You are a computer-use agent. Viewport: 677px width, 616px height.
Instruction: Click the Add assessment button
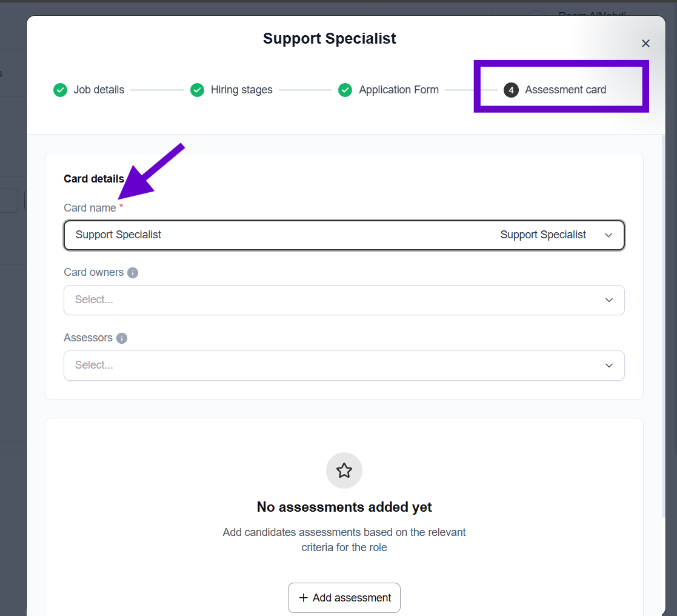click(344, 598)
